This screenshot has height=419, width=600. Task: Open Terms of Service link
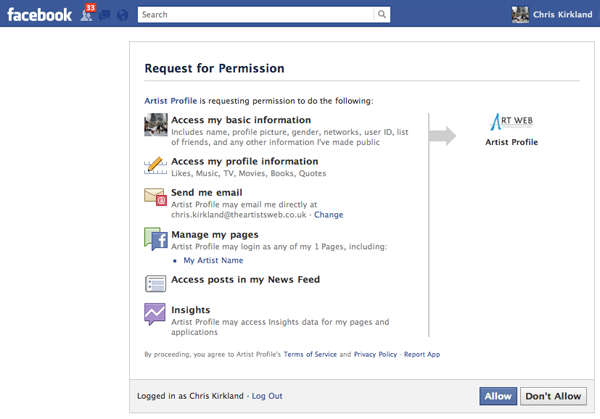point(310,354)
